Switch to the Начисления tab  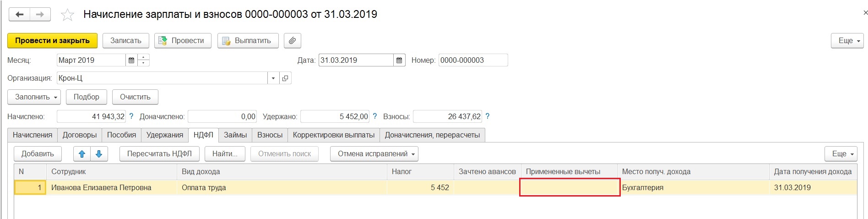point(33,135)
